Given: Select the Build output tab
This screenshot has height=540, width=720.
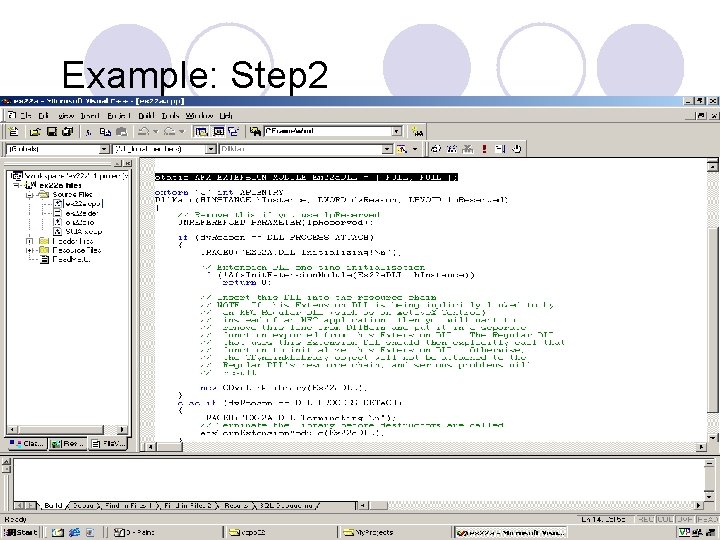Looking at the screenshot, I should 53,506.
